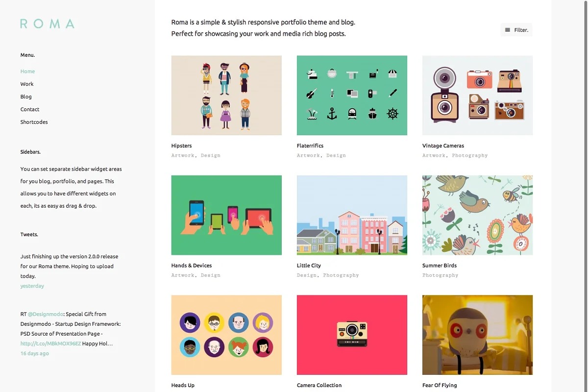The image size is (588, 392).
Task: Click the Photography tag under Vintage Cameras
Action: click(x=470, y=155)
